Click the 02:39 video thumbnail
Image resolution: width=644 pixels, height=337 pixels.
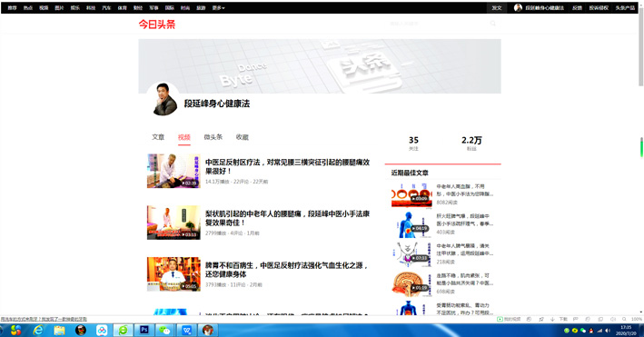173,171
